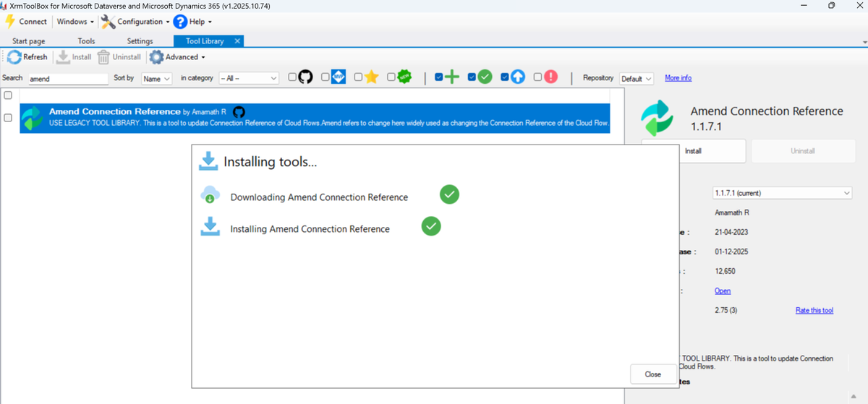The width and height of the screenshot is (868, 404).
Task: Toggle the green New badge checkbox
Action: click(391, 77)
